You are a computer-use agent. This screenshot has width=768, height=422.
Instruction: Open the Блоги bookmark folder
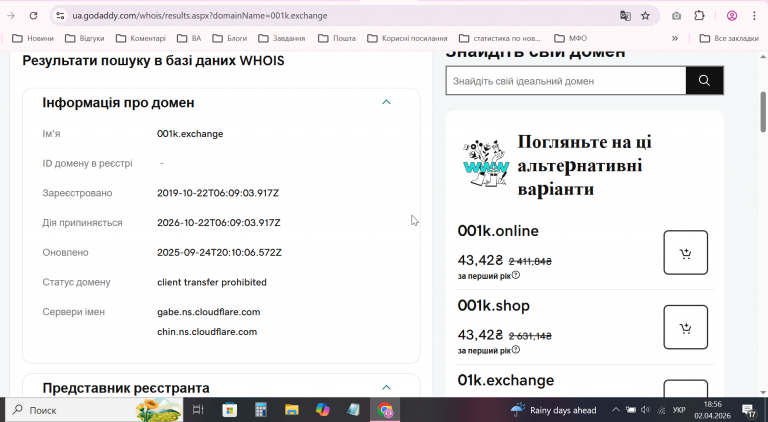coord(230,38)
